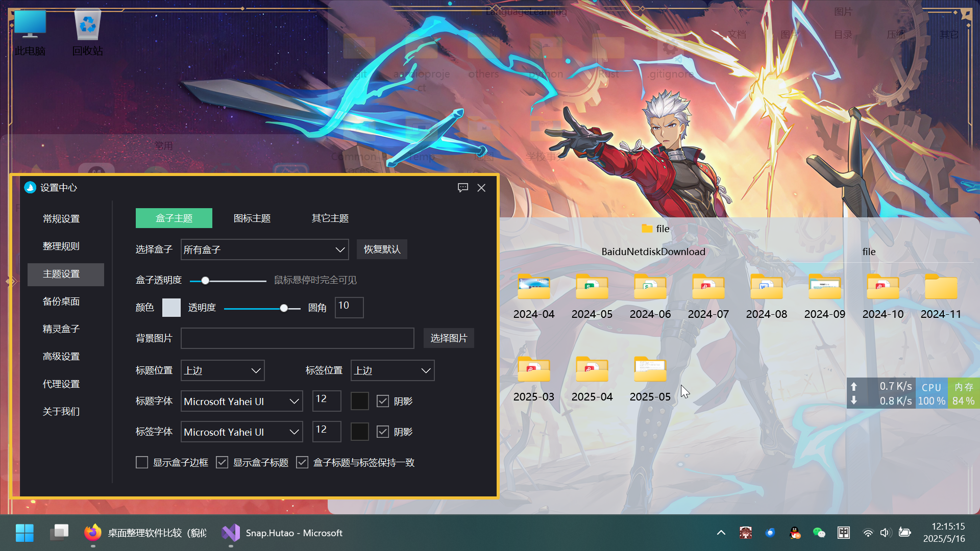This screenshot has height=551, width=980.
Task: Open the 2024-08 folder
Action: [767, 297]
